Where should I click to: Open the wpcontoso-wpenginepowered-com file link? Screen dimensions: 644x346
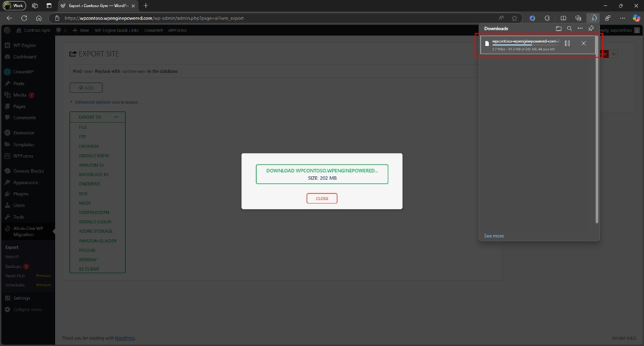(525, 41)
